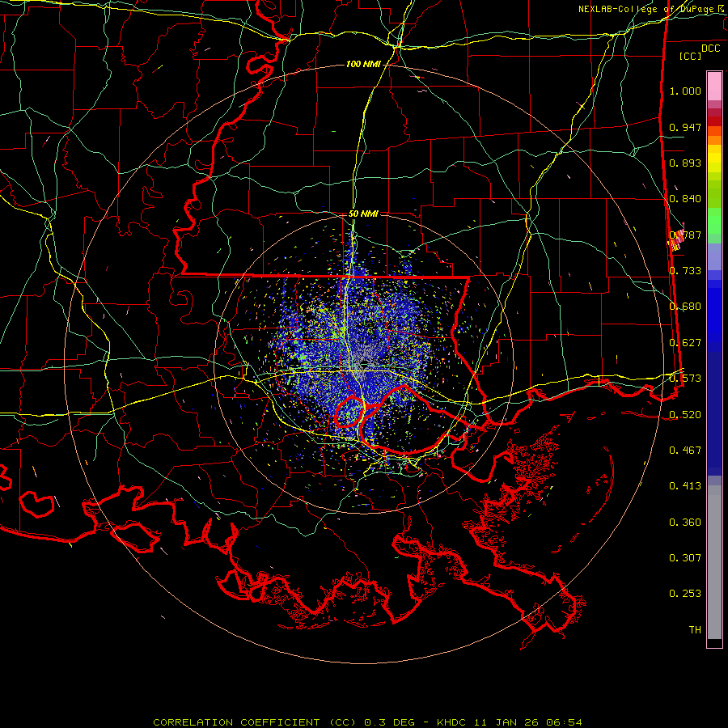Select the 0.573 scale value
This screenshot has height=728, width=728.
point(685,379)
